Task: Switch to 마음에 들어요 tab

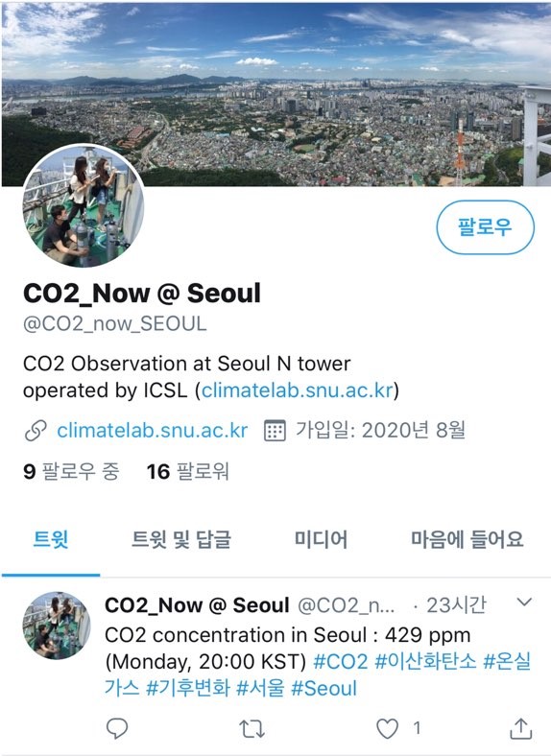Action: [467, 539]
